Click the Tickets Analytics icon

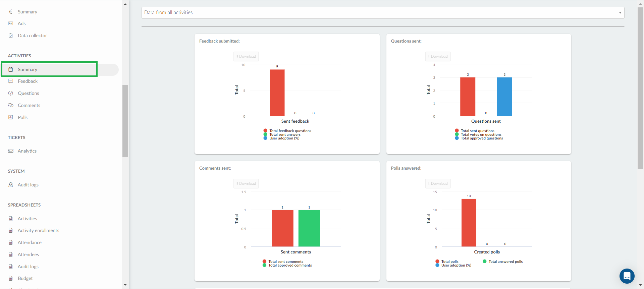click(x=10, y=151)
